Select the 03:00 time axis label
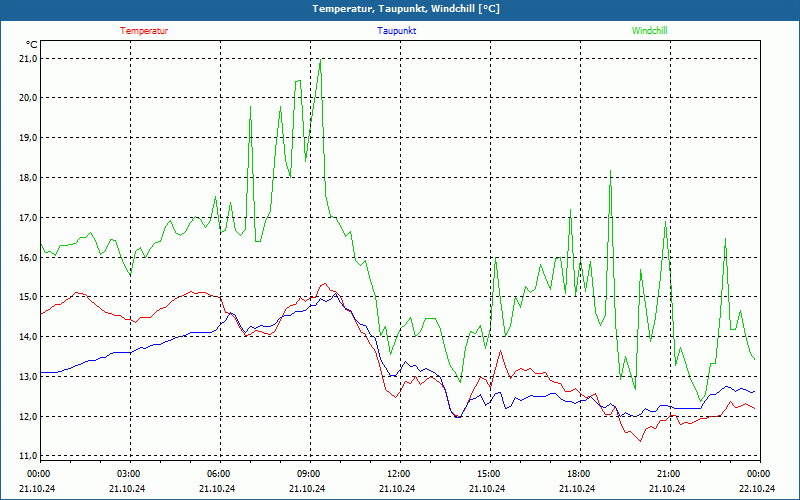The height and width of the screenshot is (500, 800). [128, 474]
